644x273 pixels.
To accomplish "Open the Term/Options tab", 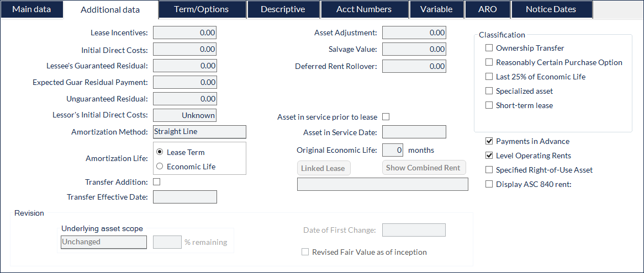I will (x=201, y=9).
